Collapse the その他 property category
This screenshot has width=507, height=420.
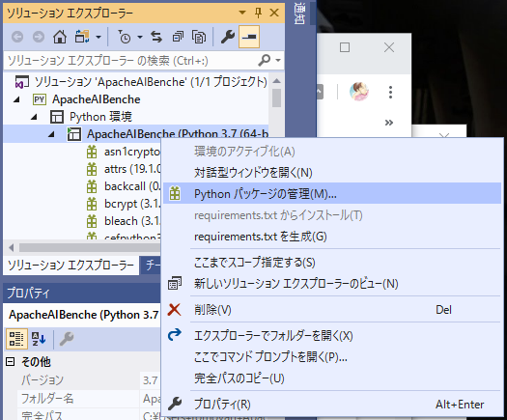tap(11, 361)
